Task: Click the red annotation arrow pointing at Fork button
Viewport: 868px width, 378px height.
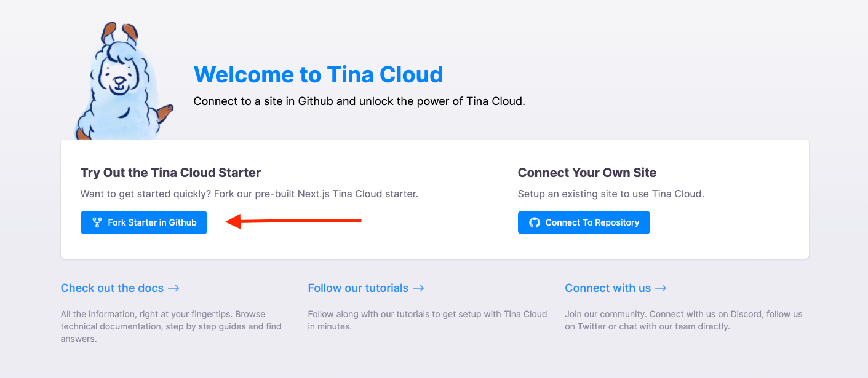Action: click(x=293, y=221)
